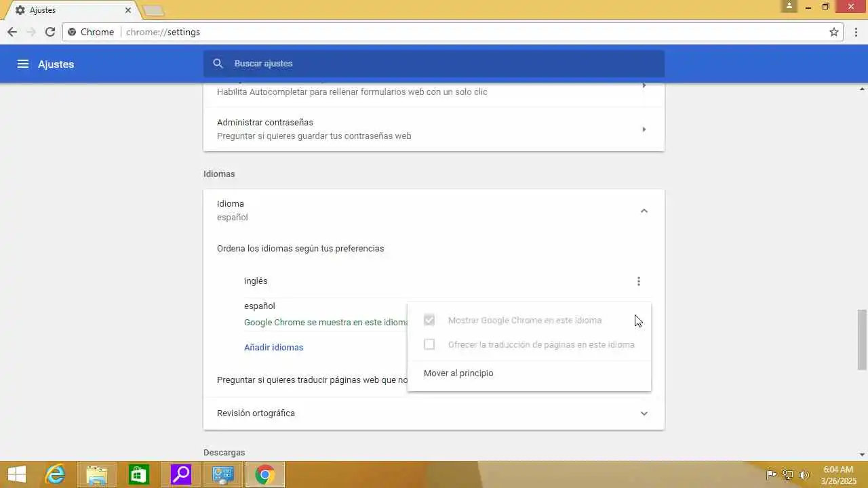Open the Windows Store taskbar icon
This screenshot has width=868, height=488.
point(138,474)
